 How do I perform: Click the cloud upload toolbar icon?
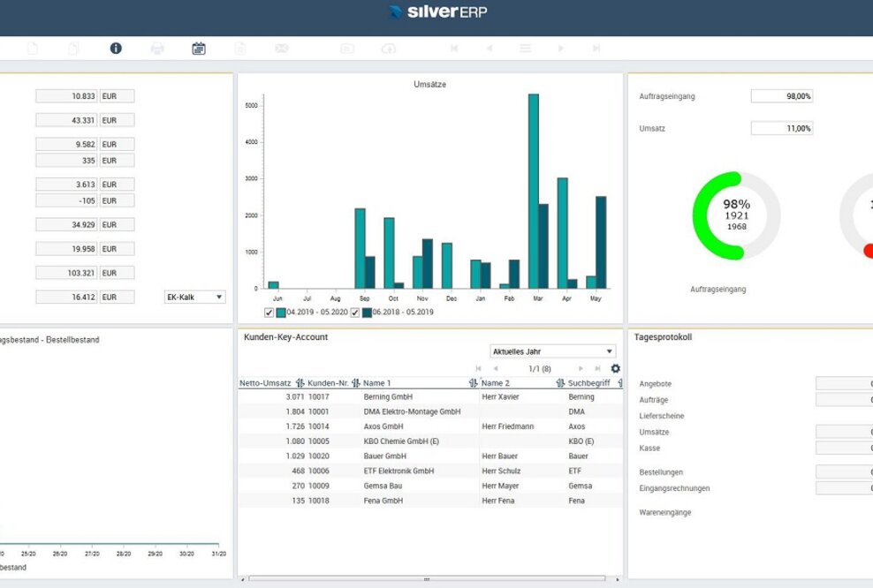[x=389, y=49]
